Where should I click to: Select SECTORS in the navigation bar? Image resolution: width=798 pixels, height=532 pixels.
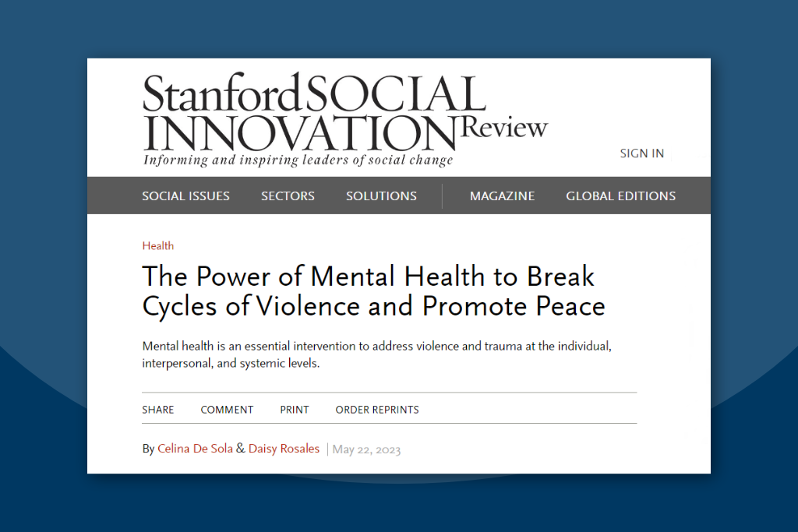[288, 196]
